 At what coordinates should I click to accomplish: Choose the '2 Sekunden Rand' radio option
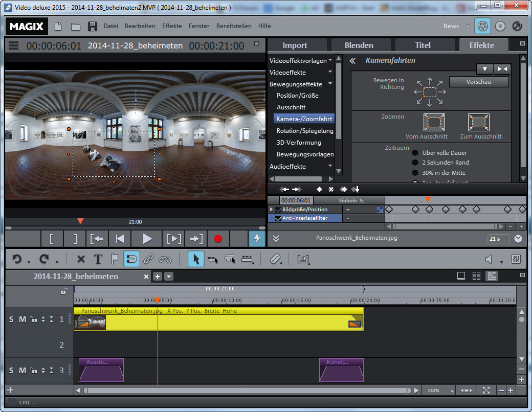tap(415, 163)
